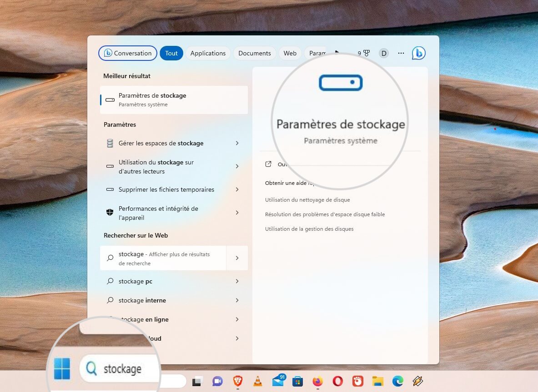Expand Performances et intégrité de l'appareil chevron
The image size is (538, 392).
[237, 213]
